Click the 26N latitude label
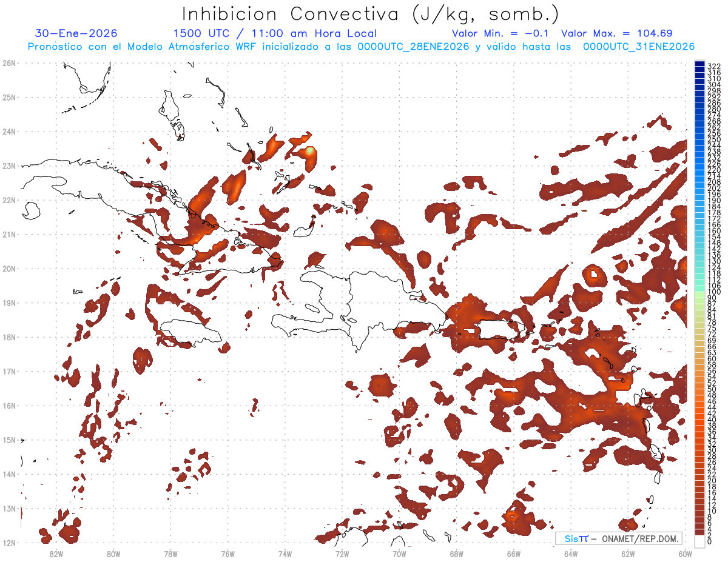This screenshot has height=562, width=728. [x=8, y=63]
